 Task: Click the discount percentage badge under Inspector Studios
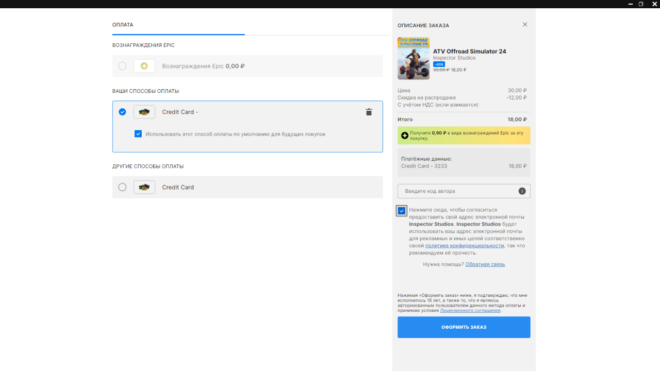click(439, 64)
